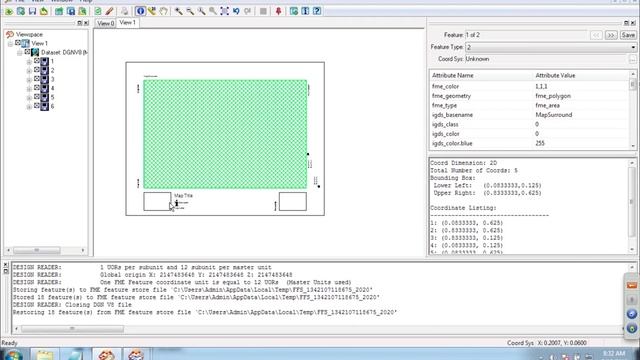
Task: Click the red pin toolbar icon
Action: (278, 11)
